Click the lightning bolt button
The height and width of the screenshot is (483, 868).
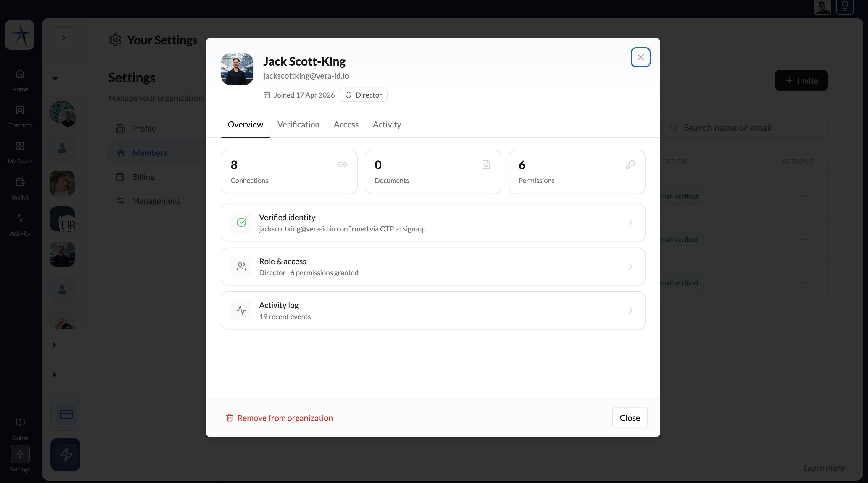click(x=65, y=454)
